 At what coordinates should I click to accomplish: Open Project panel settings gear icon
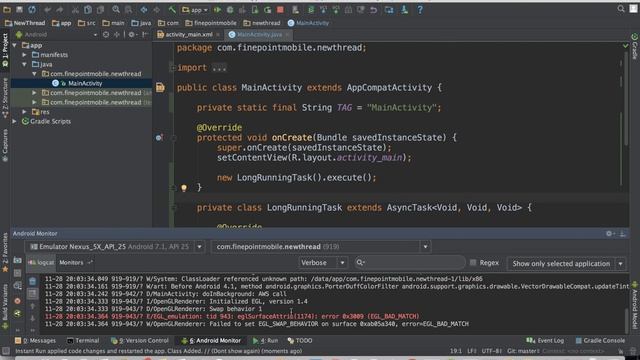point(131,35)
